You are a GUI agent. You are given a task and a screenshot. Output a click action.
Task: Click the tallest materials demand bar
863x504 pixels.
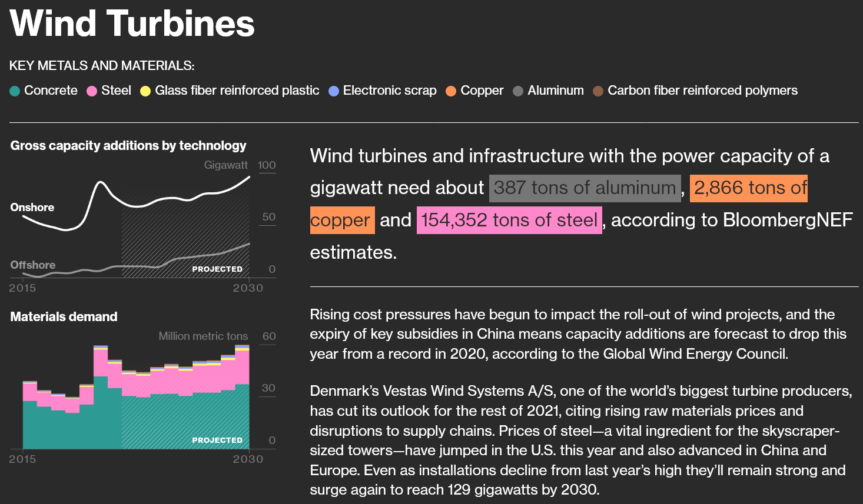tap(242, 397)
